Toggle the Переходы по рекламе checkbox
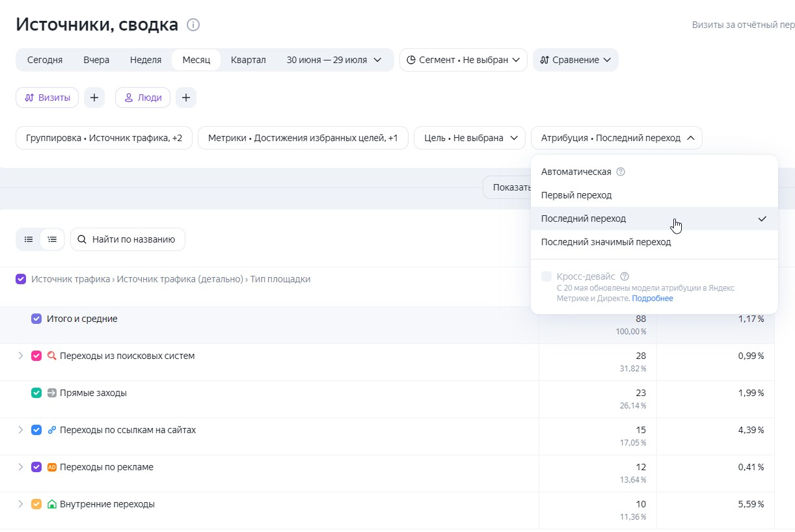The height and width of the screenshot is (532, 795). click(x=36, y=467)
